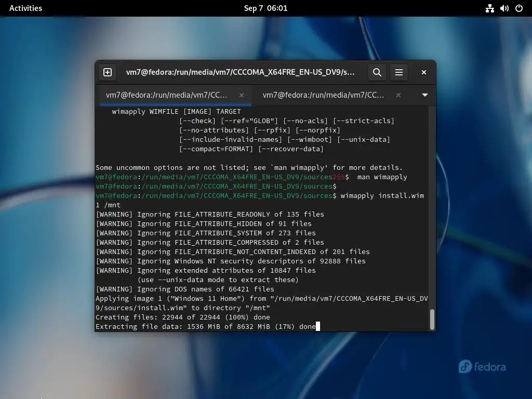
Task: Click the volume speaker icon
Action: (x=504, y=8)
